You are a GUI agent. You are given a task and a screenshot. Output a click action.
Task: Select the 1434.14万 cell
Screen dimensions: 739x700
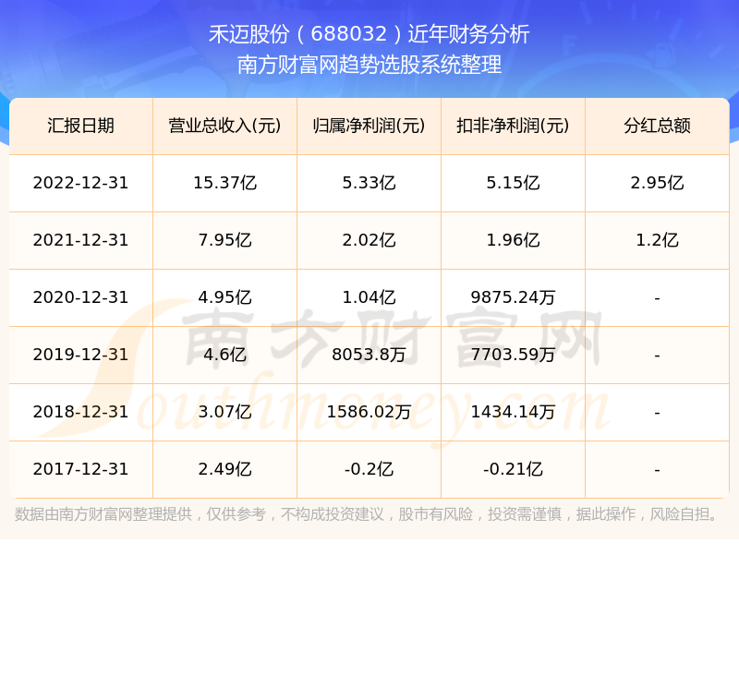tap(513, 412)
